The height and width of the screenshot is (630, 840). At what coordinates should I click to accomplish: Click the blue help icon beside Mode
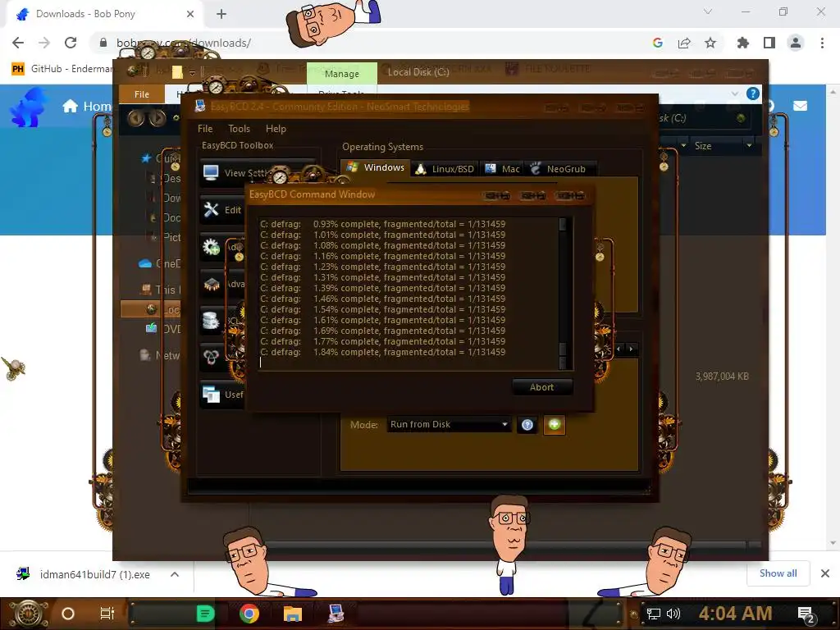[x=527, y=425]
